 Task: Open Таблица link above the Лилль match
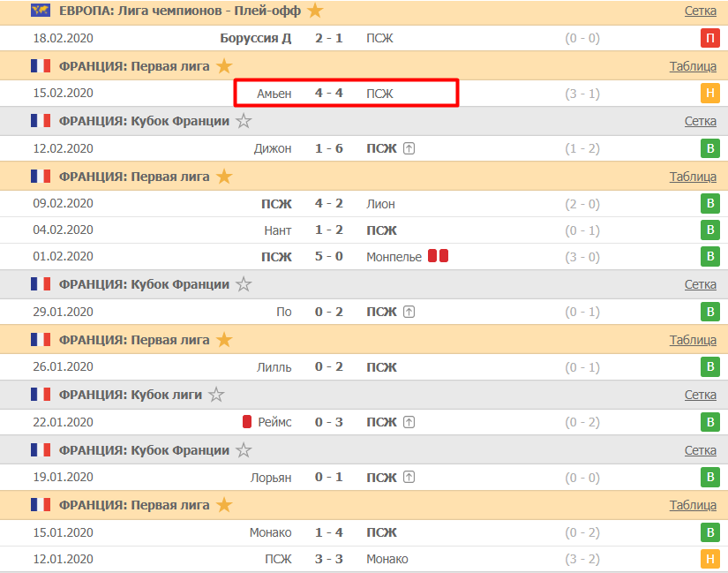tap(693, 340)
